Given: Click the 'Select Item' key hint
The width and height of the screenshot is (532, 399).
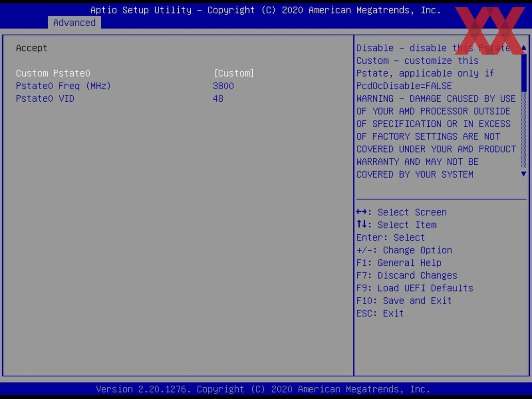Looking at the screenshot, I should [396, 225].
